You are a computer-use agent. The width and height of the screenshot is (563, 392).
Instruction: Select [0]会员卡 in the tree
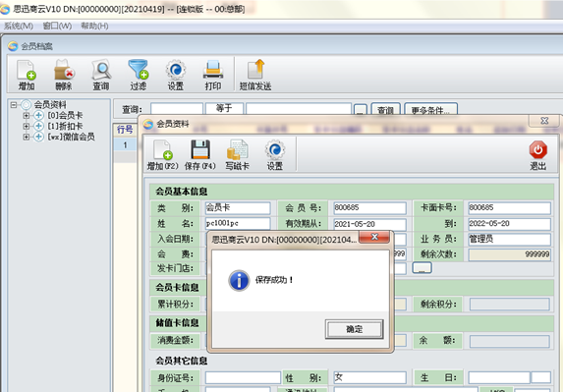point(65,115)
